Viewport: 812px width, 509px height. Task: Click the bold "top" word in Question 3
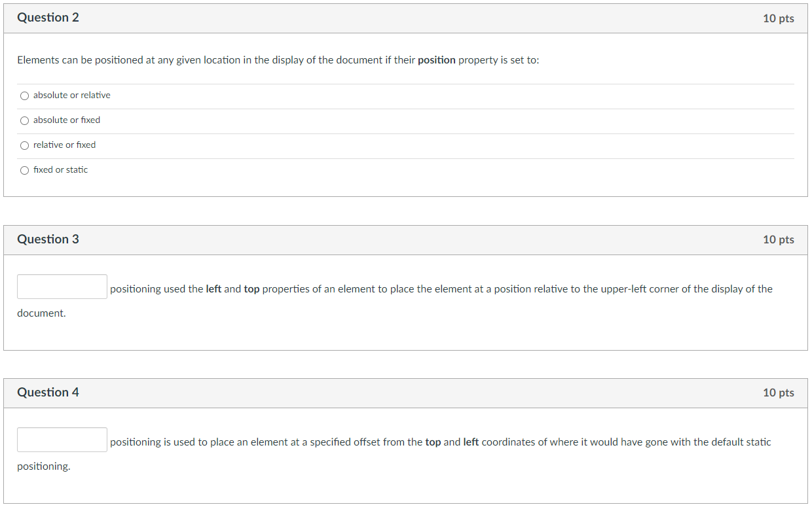251,289
